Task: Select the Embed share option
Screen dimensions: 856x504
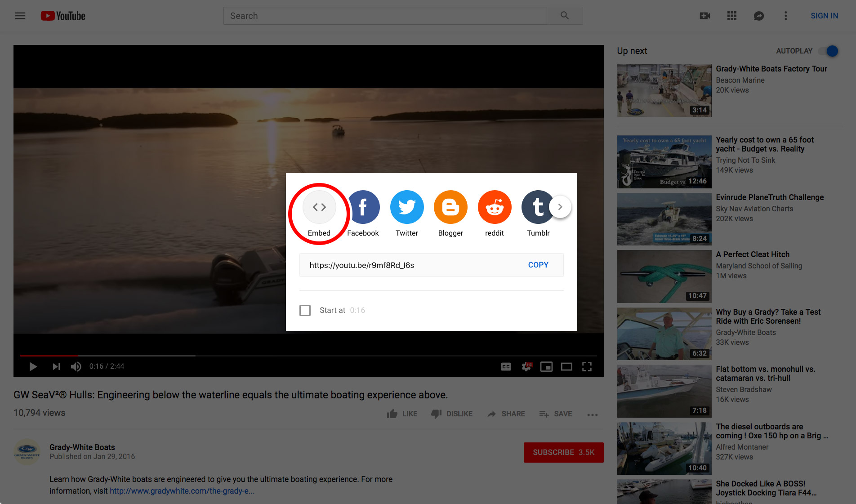Action: click(319, 214)
